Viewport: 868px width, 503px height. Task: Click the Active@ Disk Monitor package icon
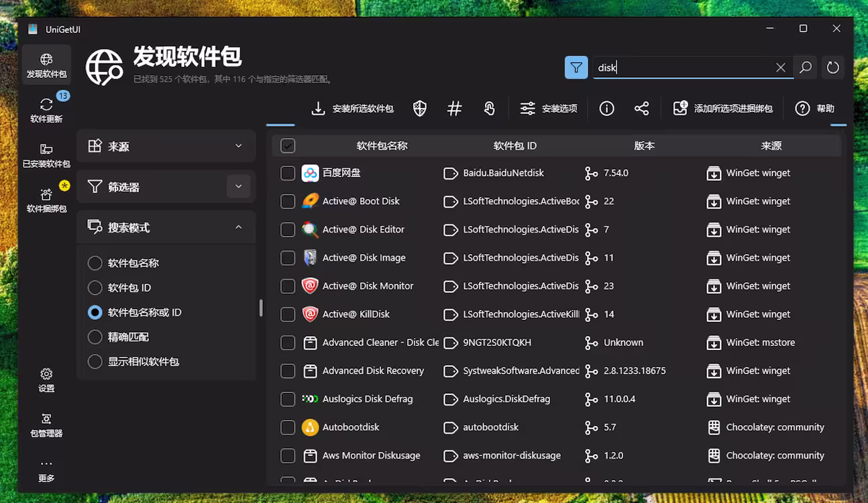pyautogui.click(x=310, y=286)
